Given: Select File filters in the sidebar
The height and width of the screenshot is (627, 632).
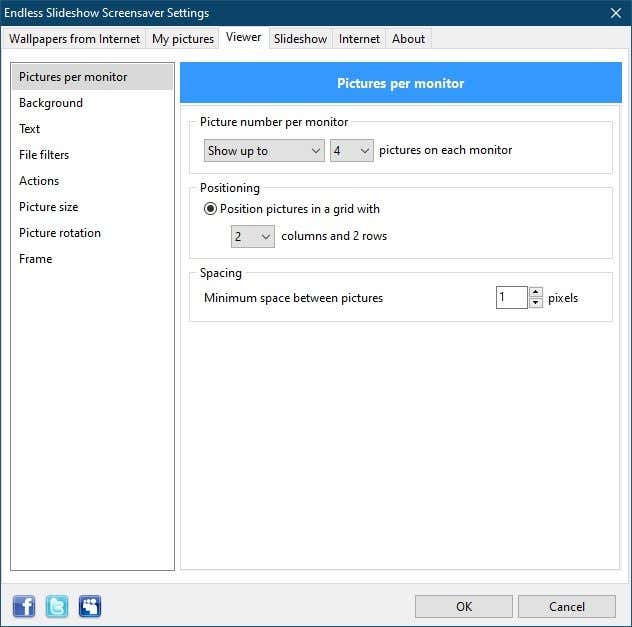Looking at the screenshot, I should coord(92,155).
